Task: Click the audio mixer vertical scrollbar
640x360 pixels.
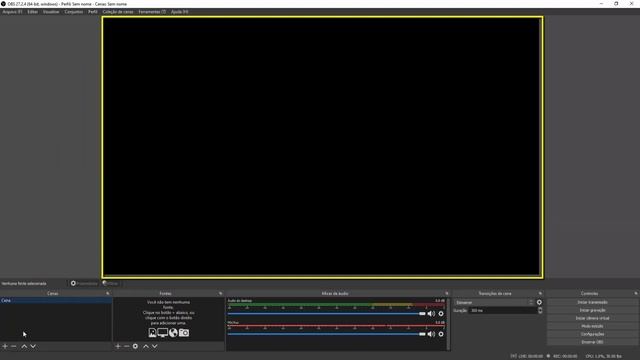Action: tap(449, 324)
